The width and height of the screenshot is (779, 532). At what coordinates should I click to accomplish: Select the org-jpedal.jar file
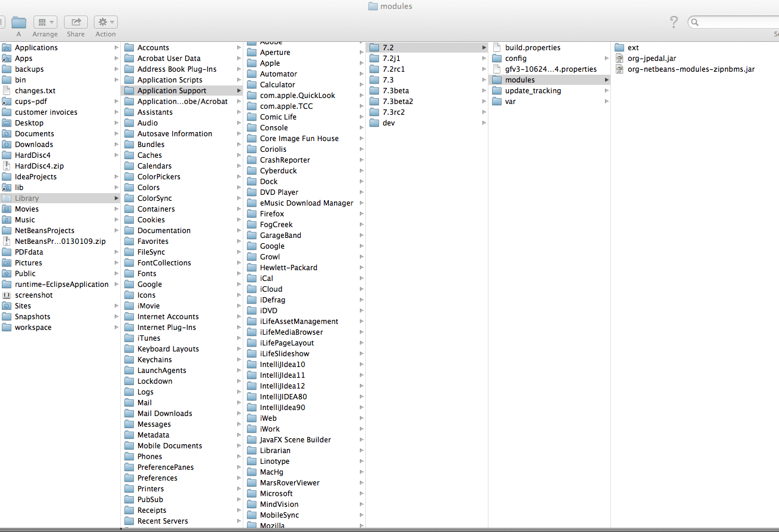click(x=652, y=59)
